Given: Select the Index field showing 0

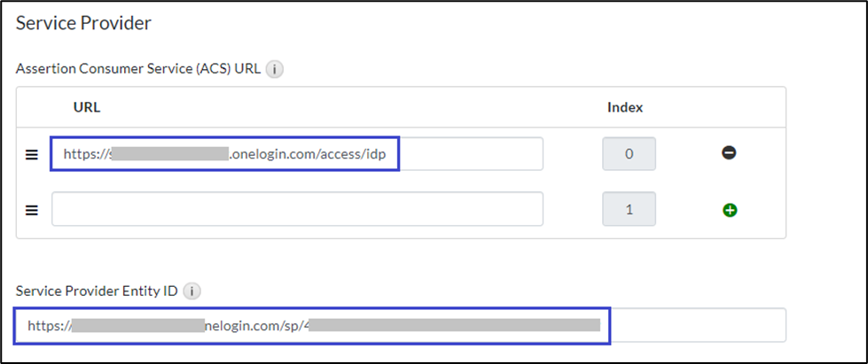Looking at the screenshot, I should [629, 154].
